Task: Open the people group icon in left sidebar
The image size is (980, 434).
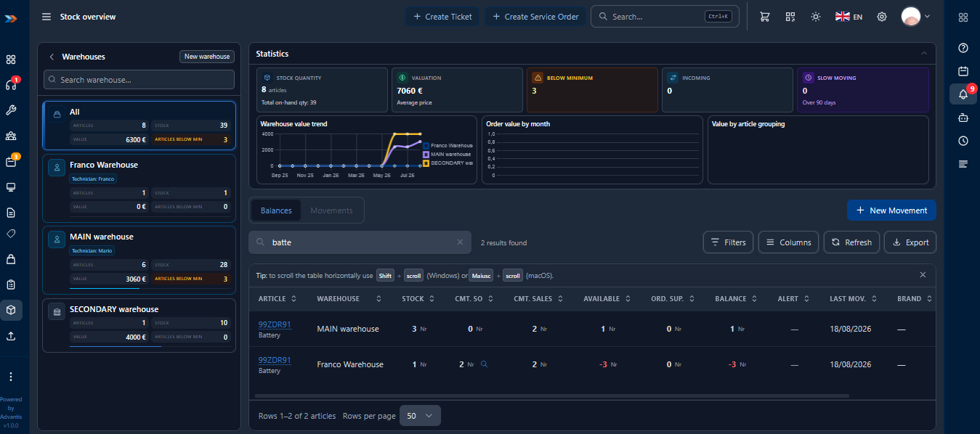Action: click(11, 136)
